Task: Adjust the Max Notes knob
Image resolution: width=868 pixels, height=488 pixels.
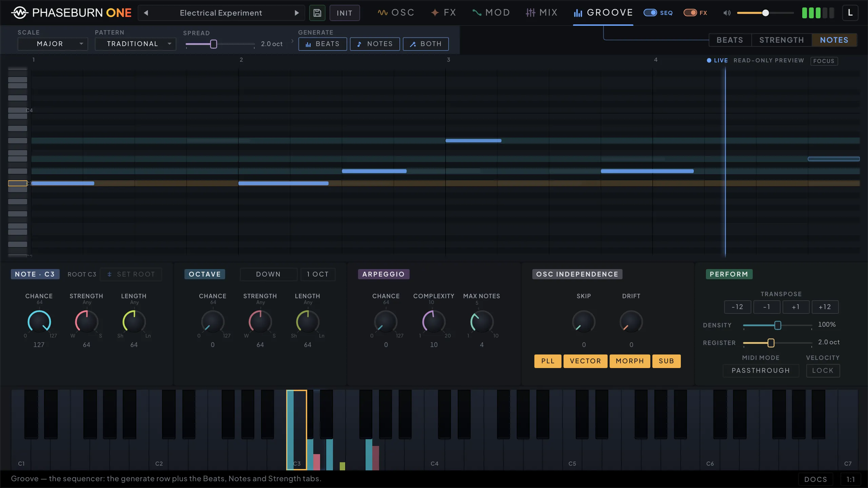Action: [482, 321]
